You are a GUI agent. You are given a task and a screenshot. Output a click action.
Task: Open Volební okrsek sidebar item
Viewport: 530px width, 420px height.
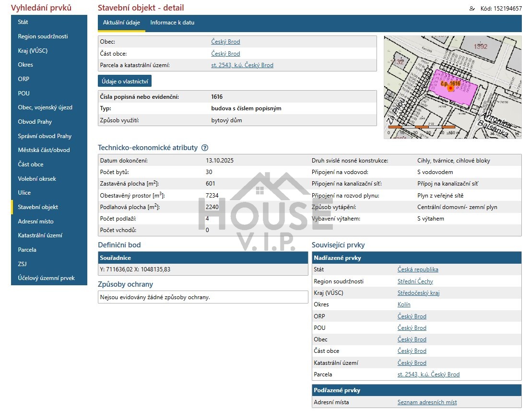click(37, 179)
